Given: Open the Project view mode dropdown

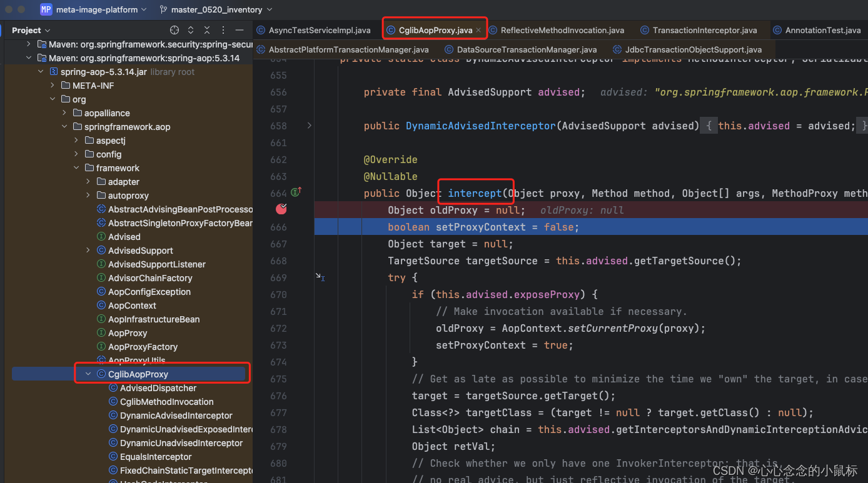Looking at the screenshot, I should click(31, 30).
